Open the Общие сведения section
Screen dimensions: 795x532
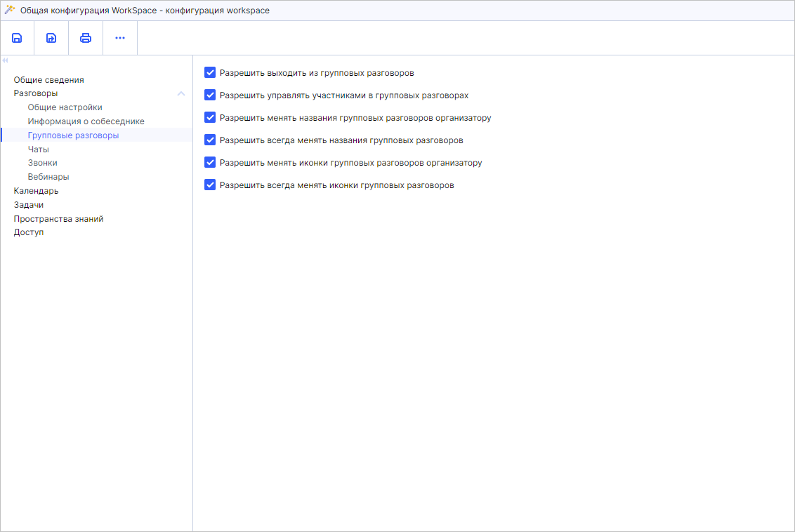click(48, 79)
